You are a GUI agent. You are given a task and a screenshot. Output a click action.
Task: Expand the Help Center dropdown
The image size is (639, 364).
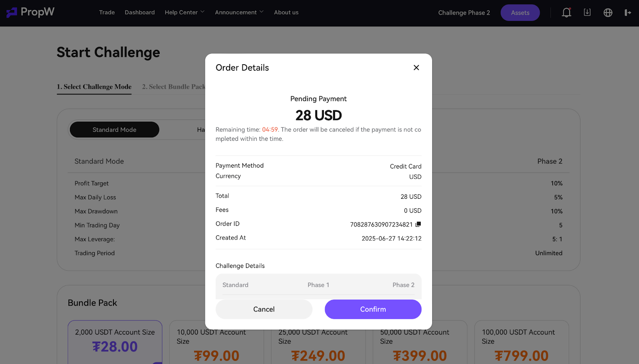(x=185, y=12)
